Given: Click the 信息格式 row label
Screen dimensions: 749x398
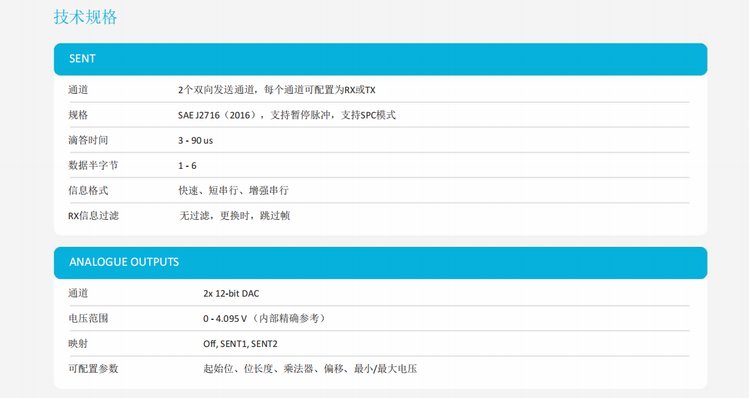Looking at the screenshot, I should tap(88, 191).
